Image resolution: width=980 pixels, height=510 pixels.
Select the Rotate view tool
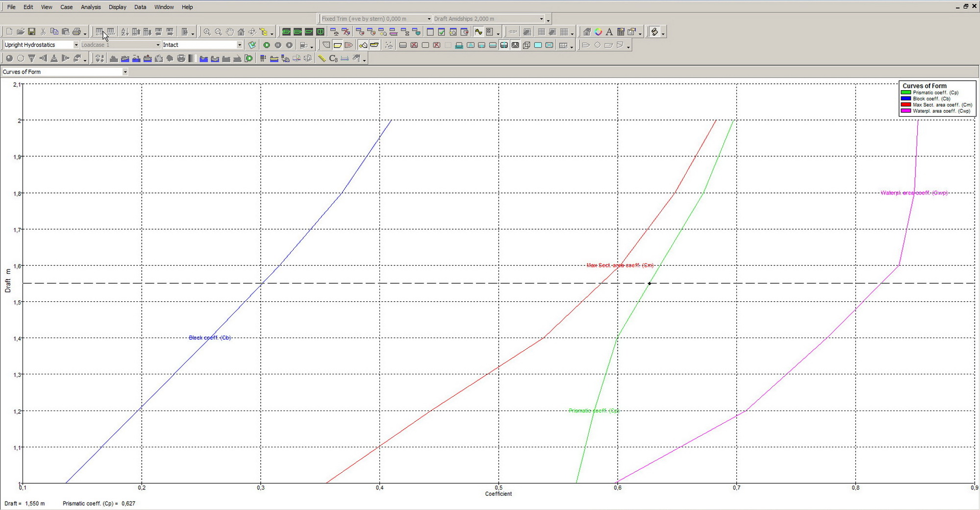[252, 32]
